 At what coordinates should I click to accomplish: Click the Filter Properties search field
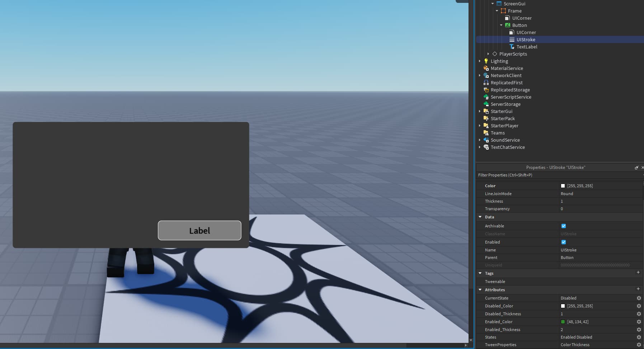pos(520,175)
